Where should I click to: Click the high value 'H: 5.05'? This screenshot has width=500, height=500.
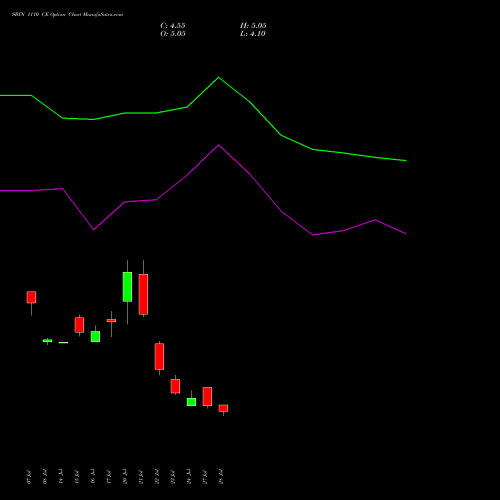(x=253, y=26)
